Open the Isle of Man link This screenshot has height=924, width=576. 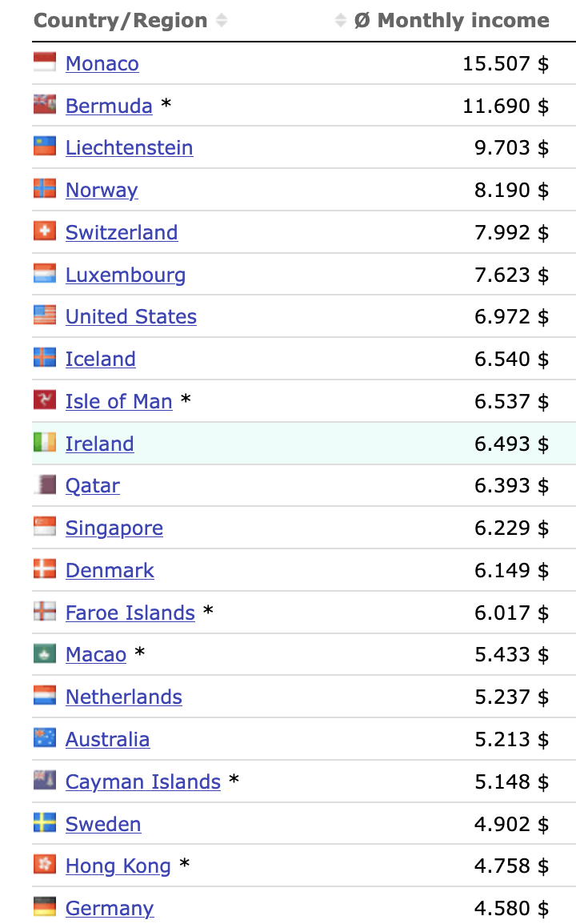[118, 401]
